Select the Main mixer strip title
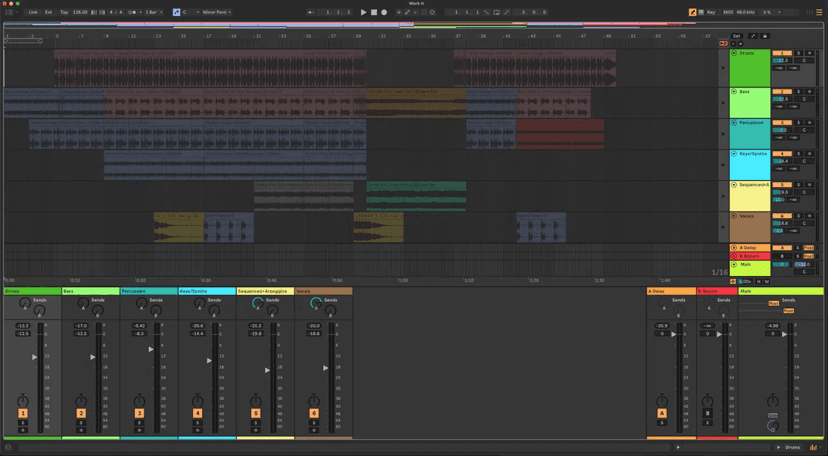Screen dimensions: 828x456 [x=780, y=291]
